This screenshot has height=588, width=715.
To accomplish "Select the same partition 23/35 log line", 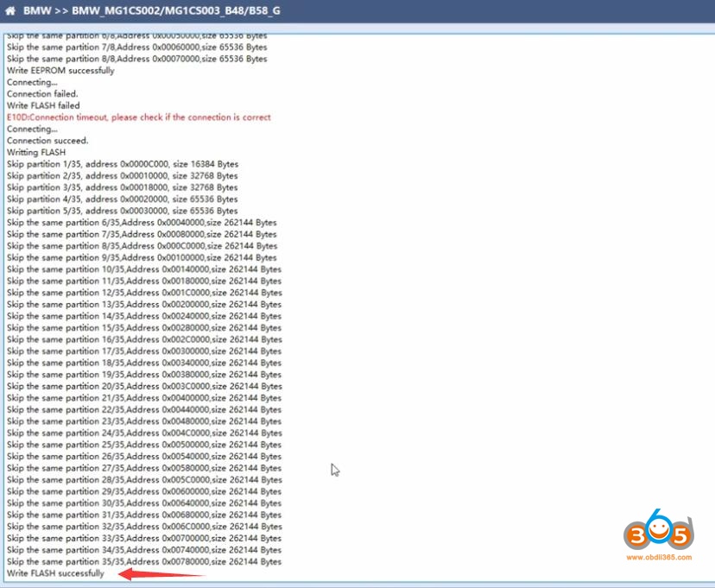I will (144, 421).
